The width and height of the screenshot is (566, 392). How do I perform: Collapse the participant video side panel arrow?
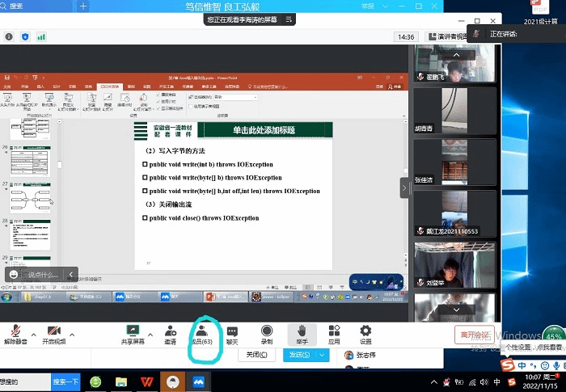[x=406, y=188]
